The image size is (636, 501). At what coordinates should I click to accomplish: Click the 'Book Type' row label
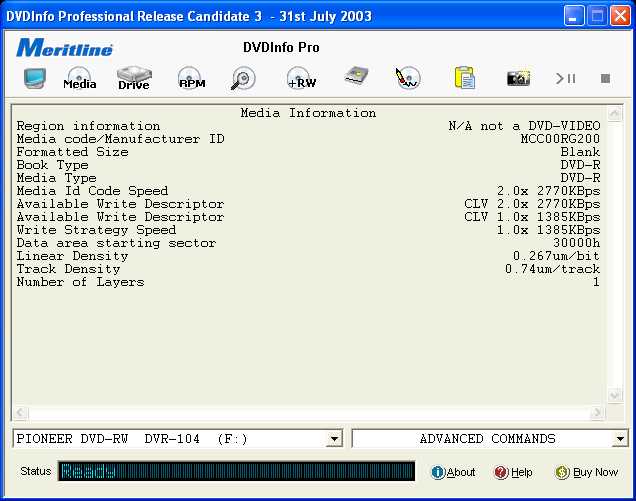click(x=52, y=165)
